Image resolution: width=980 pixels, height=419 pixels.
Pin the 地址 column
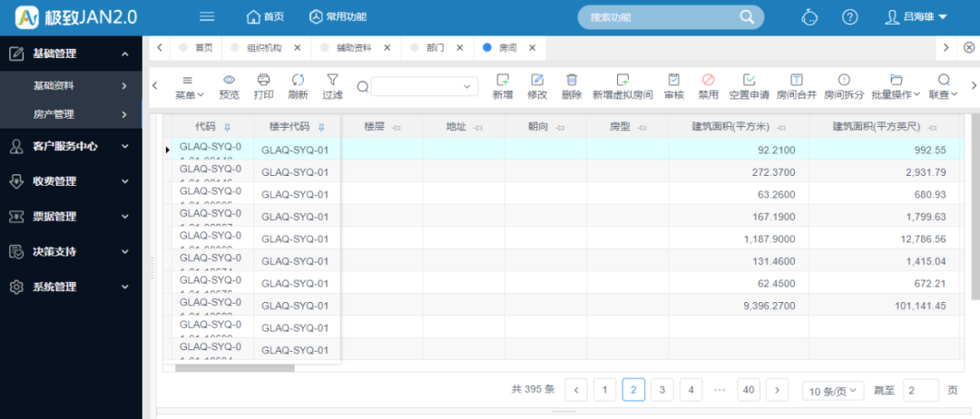[478, 127]
